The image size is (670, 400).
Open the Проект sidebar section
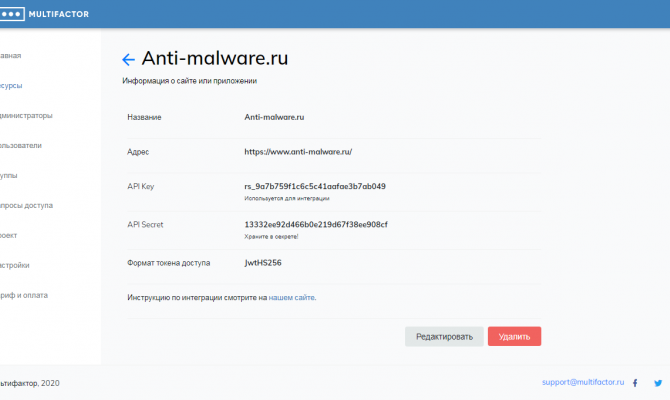point(9,235)
